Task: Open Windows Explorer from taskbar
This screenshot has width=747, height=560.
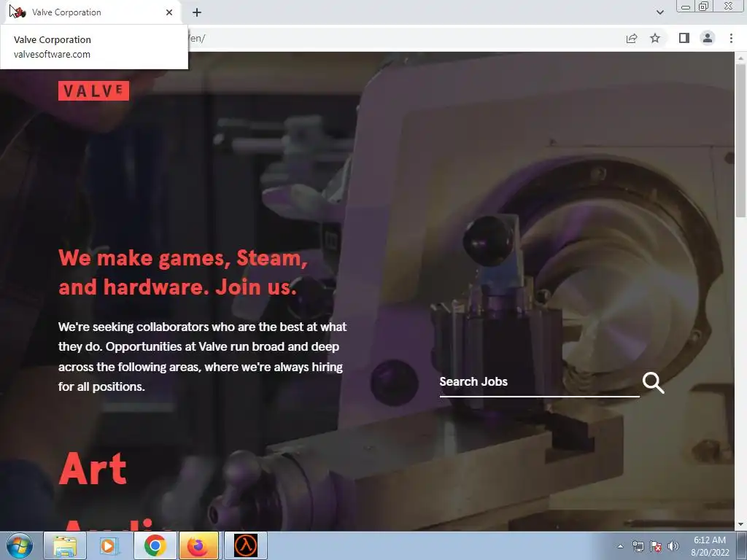Action: pyautogui.click(x=65, y=545)
